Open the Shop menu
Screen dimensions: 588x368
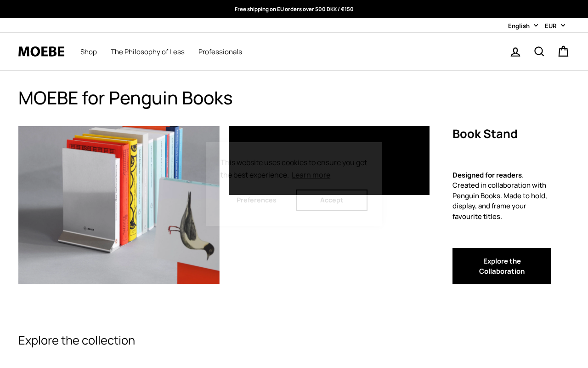coord(89,52)
